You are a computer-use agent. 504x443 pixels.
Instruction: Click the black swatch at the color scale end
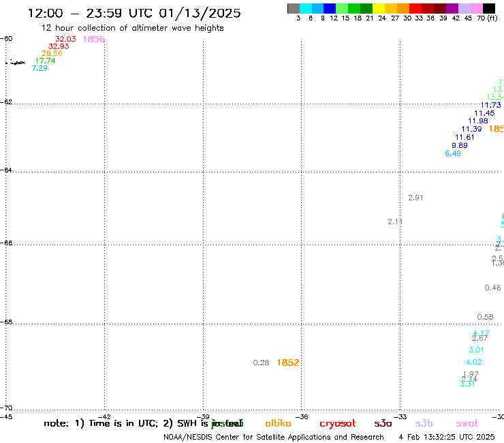click(489, 8)
